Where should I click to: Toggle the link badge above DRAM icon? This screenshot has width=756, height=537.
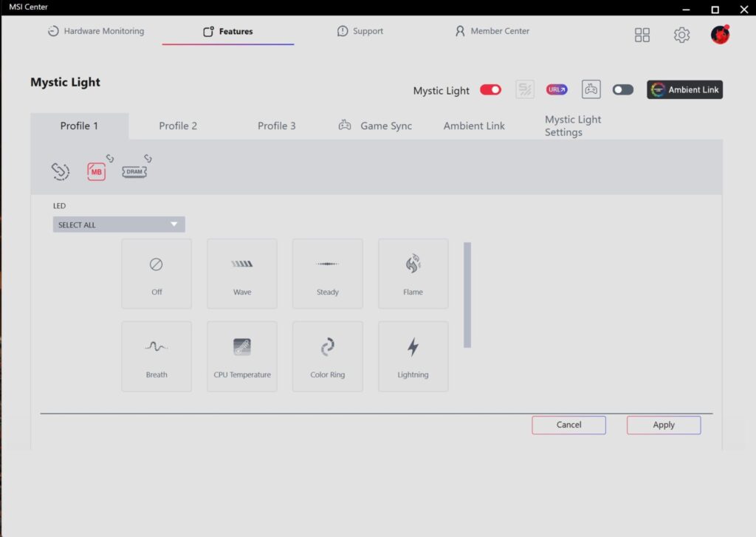(x=148, y=158)
